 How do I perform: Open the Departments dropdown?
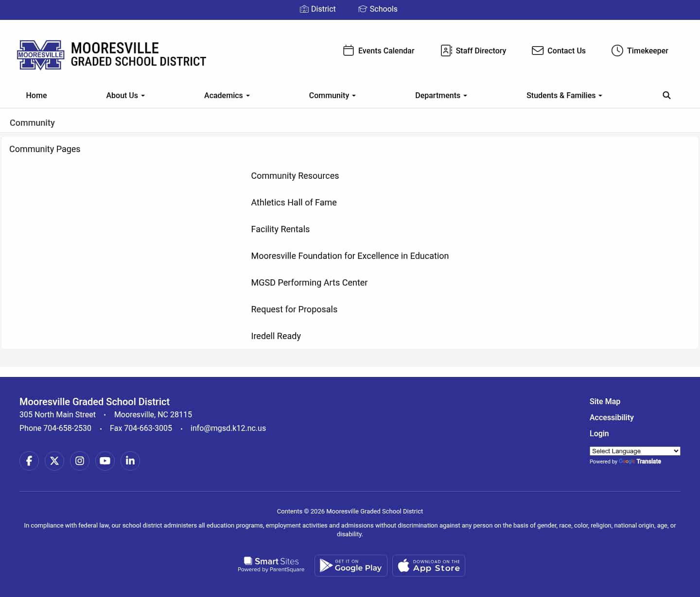[440, 95]
